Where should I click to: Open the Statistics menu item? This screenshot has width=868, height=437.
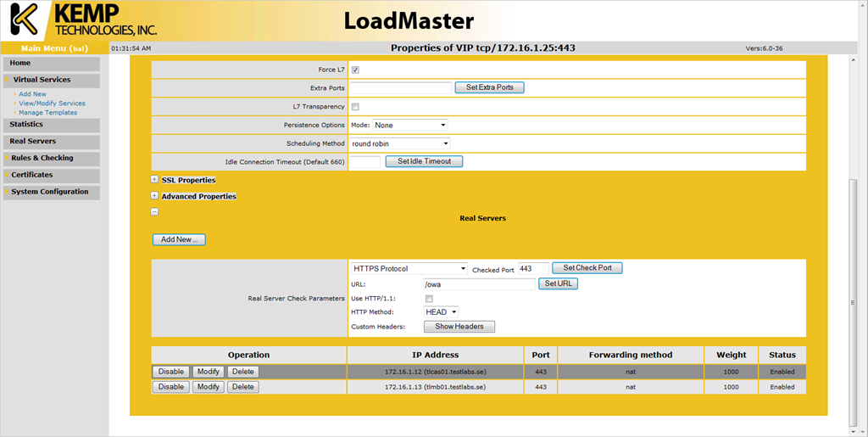(52, 125)
